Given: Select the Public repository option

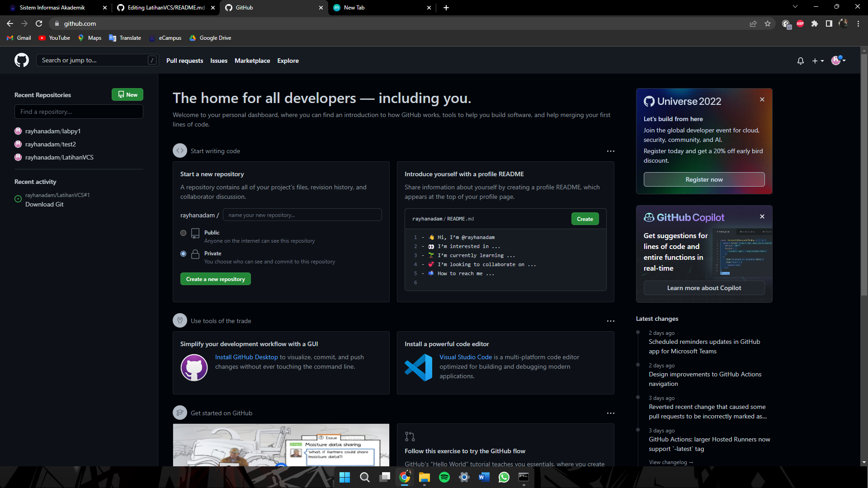Looking at the screenshot, I should coord(183,233).
